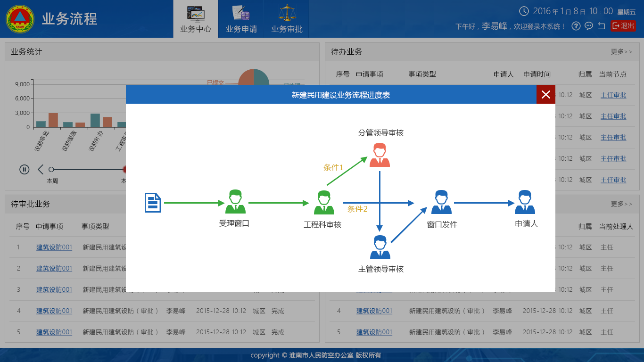
Task: Open 建筑设防001 row 4 in lower right panel
Action: click(x=374, y=311)
